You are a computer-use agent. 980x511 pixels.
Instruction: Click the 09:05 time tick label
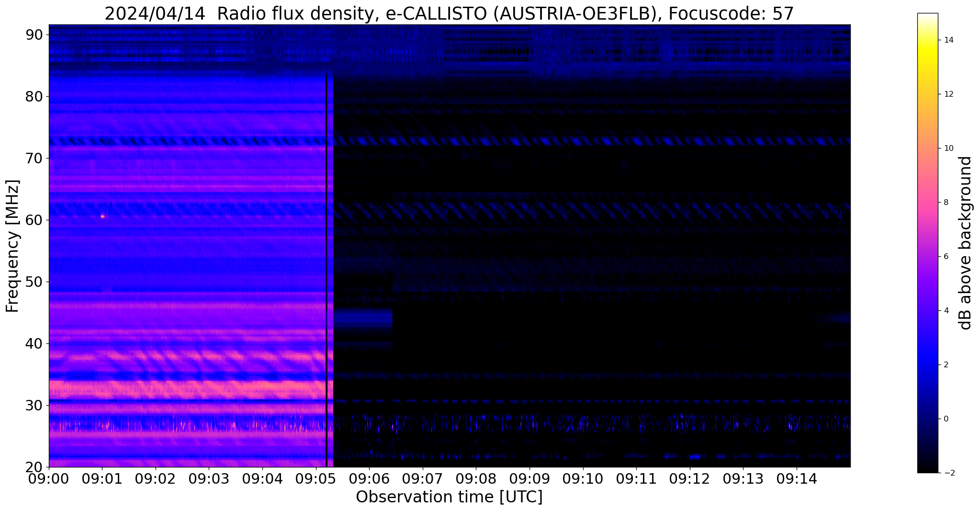click(x=316, y=478)
